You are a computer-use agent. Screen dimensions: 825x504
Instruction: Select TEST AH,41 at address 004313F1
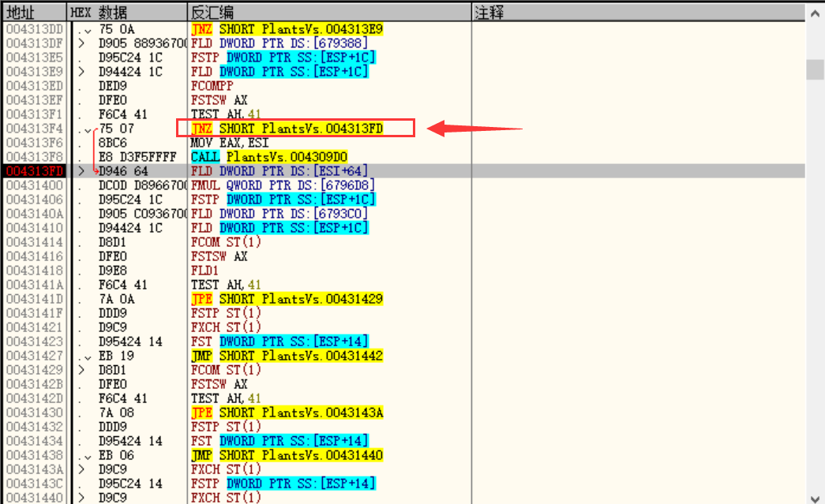tap(227, 114)
